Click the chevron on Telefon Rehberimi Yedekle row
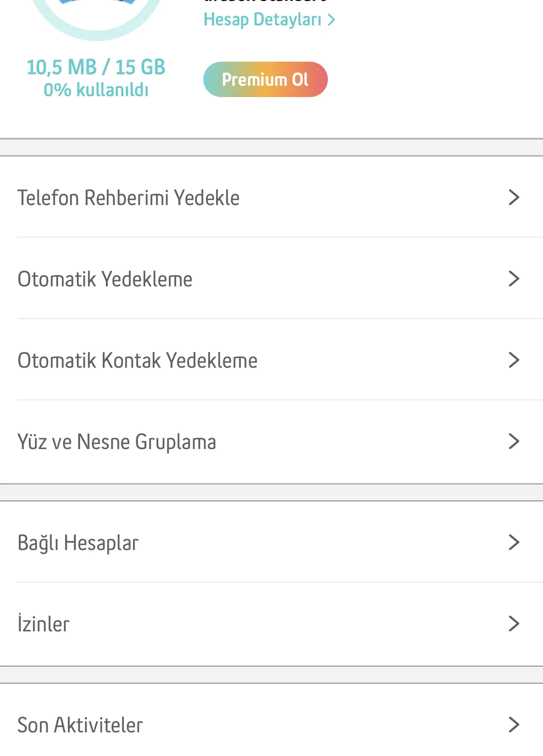The width and height of the screenshot is (543, 756). click(x=514, y=198)
